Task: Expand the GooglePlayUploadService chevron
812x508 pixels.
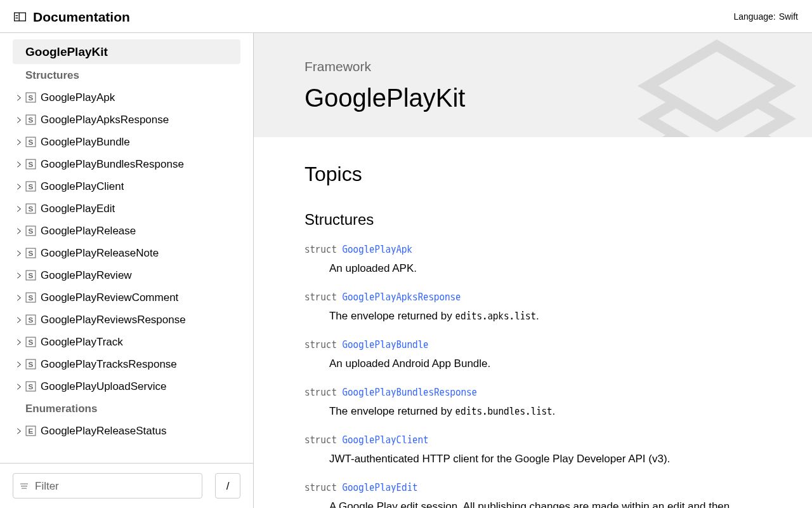Action: pos(18,387)
